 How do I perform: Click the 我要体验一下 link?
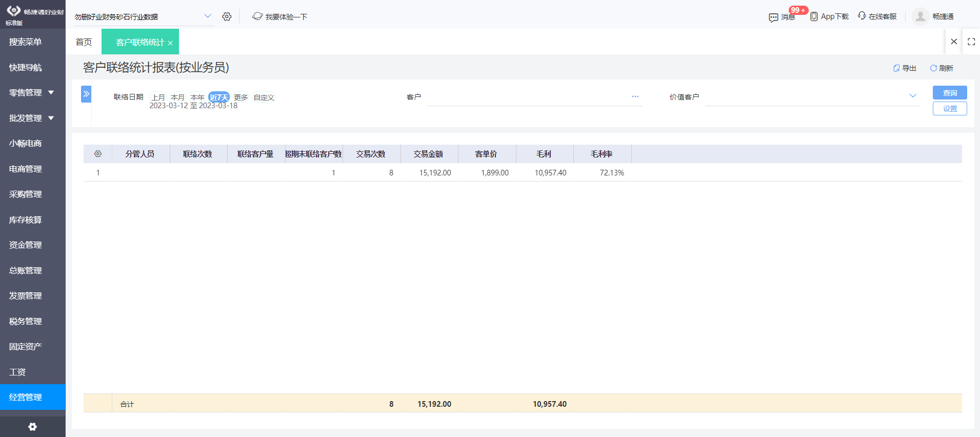tap(286, 17)
